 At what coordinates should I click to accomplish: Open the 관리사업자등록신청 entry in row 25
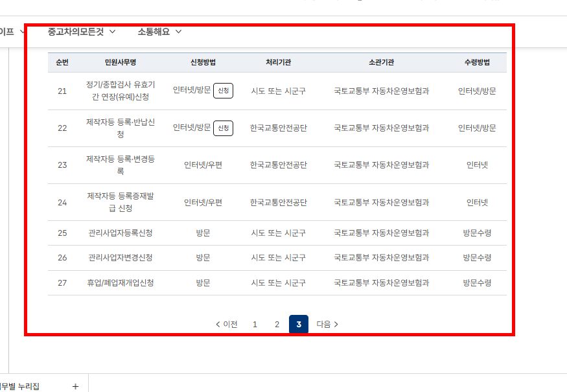[122, 232]
